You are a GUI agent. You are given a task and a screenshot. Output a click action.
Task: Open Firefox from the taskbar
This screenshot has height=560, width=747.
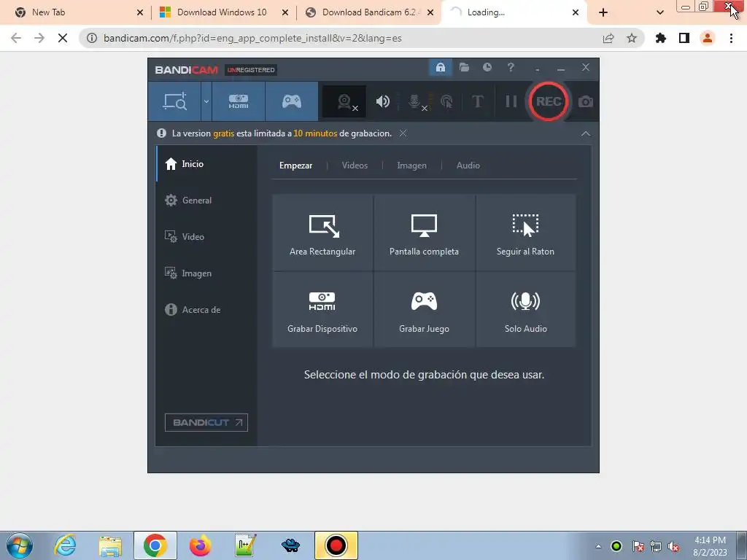pyautogui.click(x=200, y=545)
